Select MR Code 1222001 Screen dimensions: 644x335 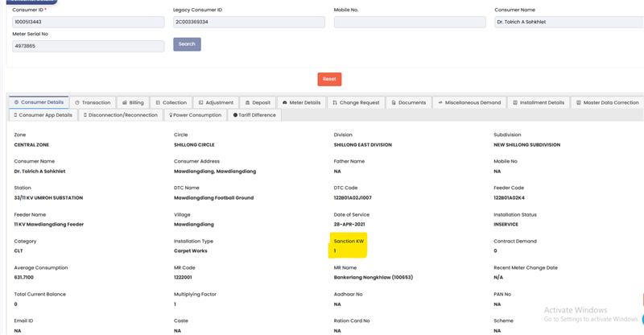click(x=183, y=278)
